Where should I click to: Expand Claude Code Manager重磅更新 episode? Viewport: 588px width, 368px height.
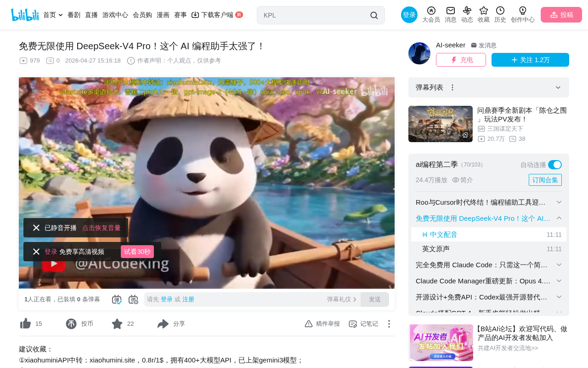pos(559,281)
